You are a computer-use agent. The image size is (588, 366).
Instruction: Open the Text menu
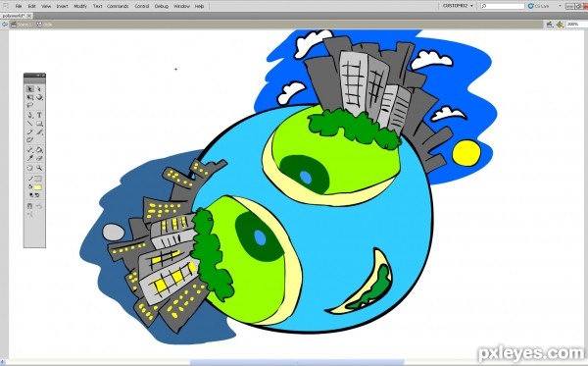97,7
